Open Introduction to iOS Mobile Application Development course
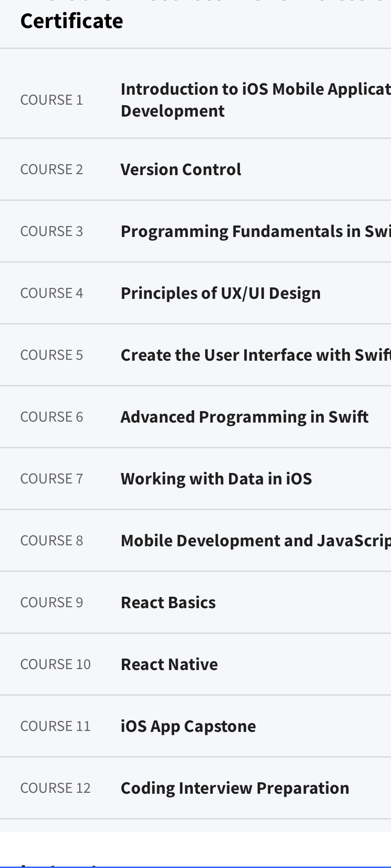 click(255, 99)
